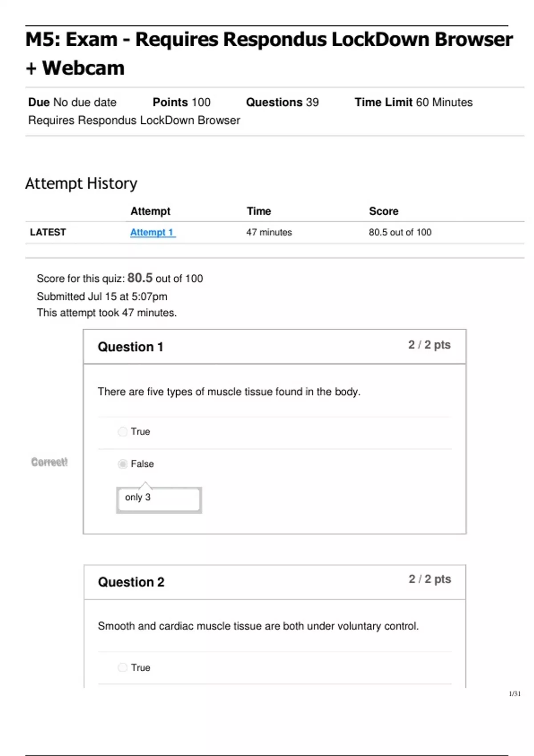Click the Question 1 heading
The width and height of the screenshot is (534, 756).
click(x=130, y=347)
